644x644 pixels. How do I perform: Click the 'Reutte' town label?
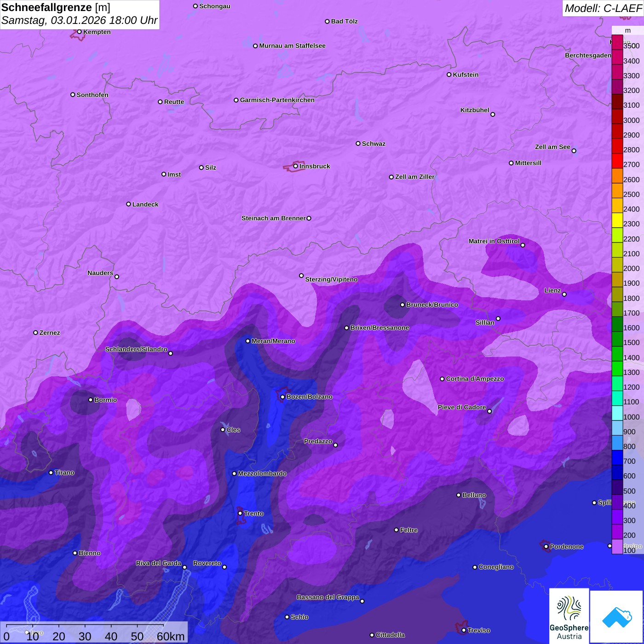[x=174, y=102]
